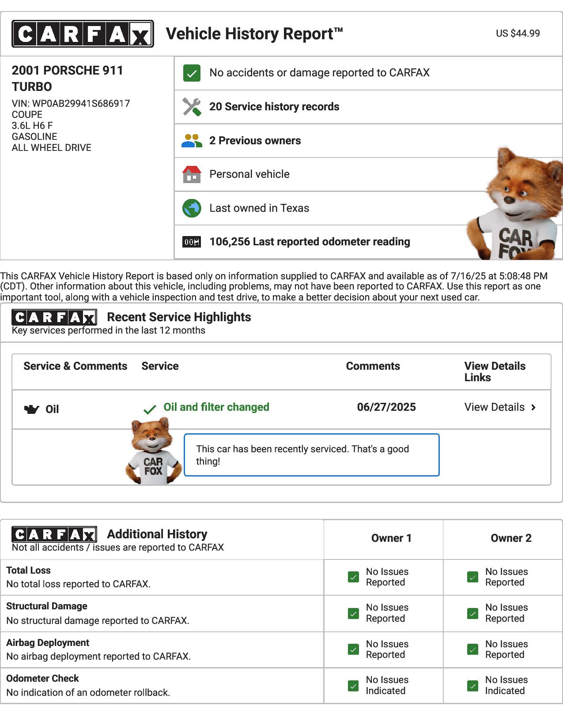The width and height of the screenshot is (563, 728).
Task: Click the No indication of an odometer rollback text
Action: point(88,693)
